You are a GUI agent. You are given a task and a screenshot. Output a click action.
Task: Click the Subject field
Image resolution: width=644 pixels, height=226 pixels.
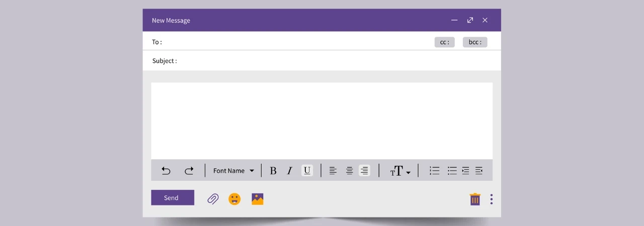click(x=322, y=61)
